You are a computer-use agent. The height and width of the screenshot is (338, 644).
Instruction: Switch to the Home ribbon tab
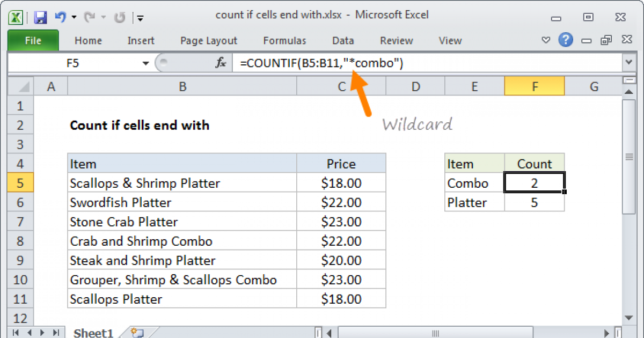click(88, 41)
